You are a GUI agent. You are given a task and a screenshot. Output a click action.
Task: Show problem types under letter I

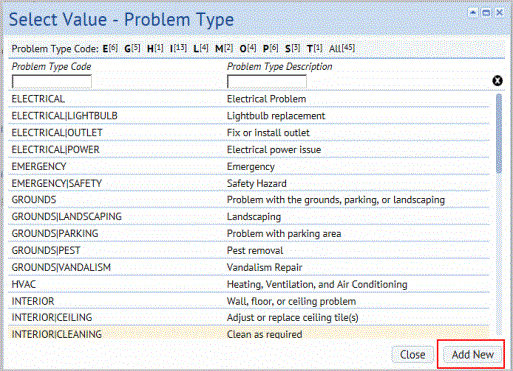click(178, 48)
